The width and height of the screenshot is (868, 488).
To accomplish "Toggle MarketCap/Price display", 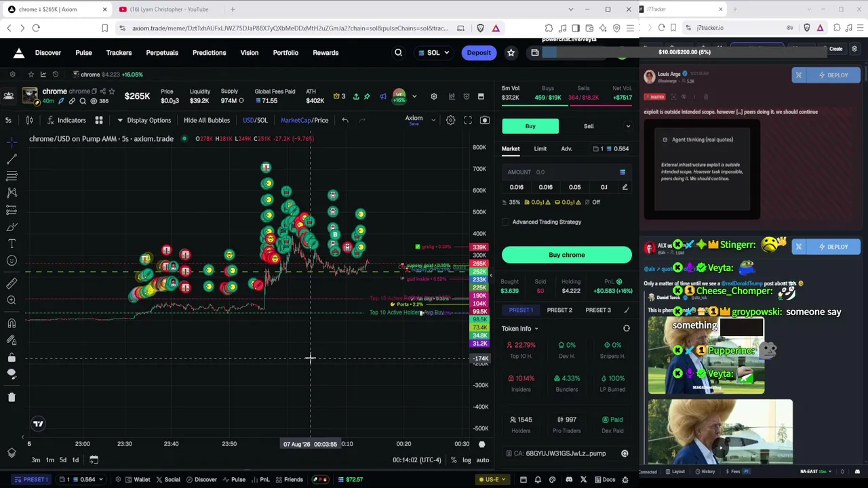I will click(x=304, y=120).
